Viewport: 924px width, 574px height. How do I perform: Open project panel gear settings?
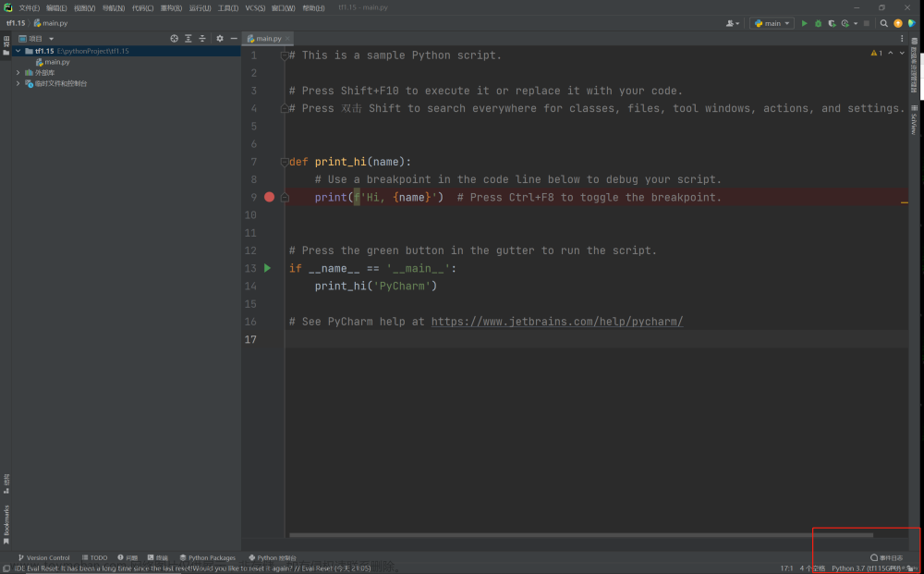pyautogui.click(x=220, y=38)
